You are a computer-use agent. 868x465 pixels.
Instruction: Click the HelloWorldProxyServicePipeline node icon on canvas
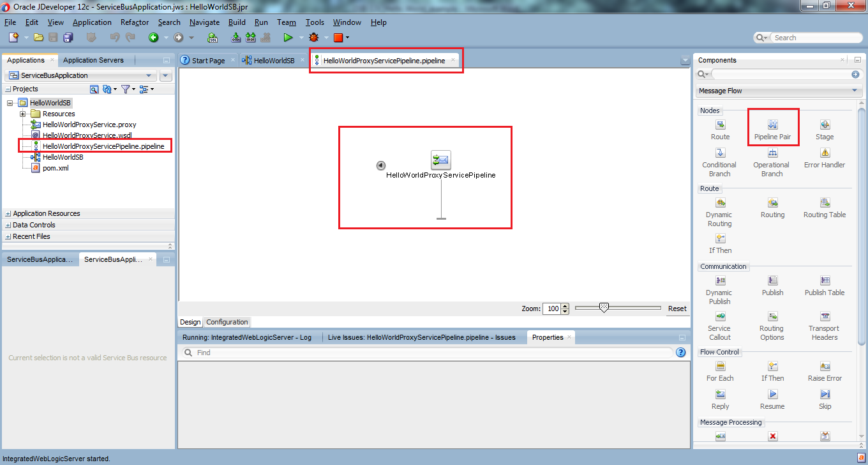[440, 160]
